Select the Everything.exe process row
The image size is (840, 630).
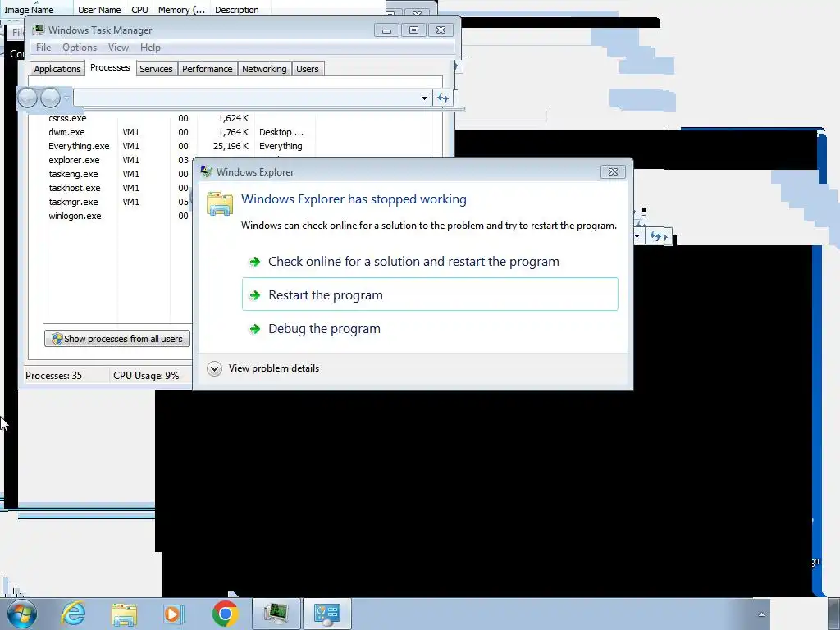coord(237,146)
